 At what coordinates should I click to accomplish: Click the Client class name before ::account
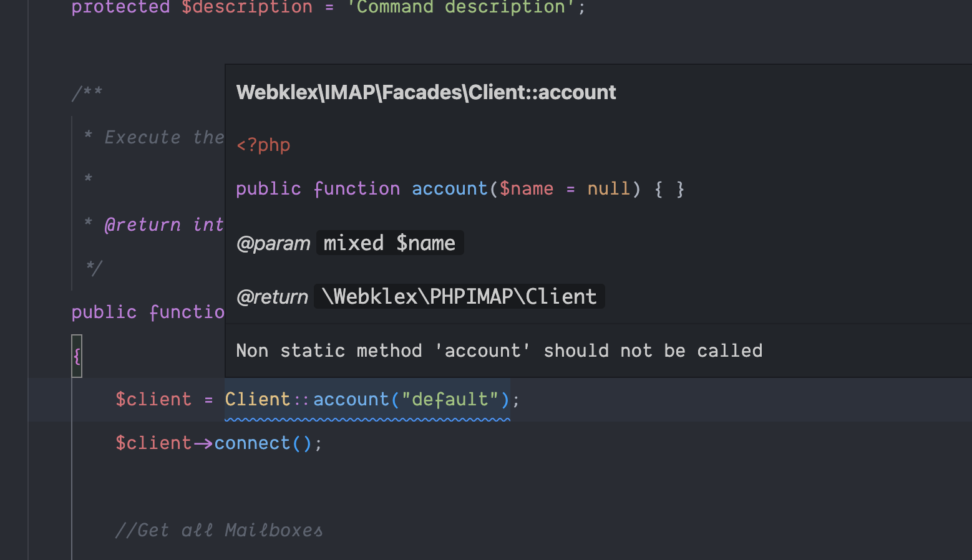coord(258,399)
